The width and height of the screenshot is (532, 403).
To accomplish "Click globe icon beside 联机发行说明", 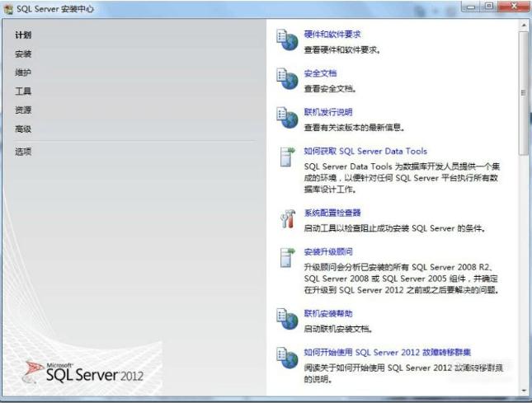I will [x=287, y=118].
